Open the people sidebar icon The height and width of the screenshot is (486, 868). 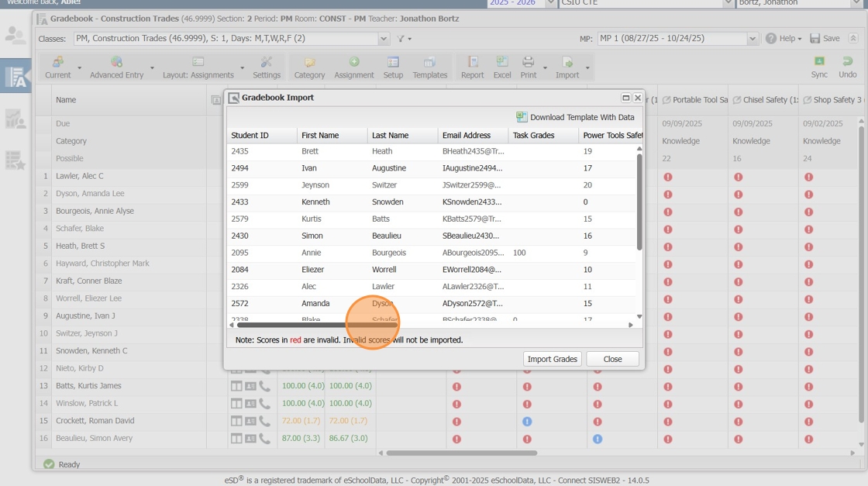15,36
